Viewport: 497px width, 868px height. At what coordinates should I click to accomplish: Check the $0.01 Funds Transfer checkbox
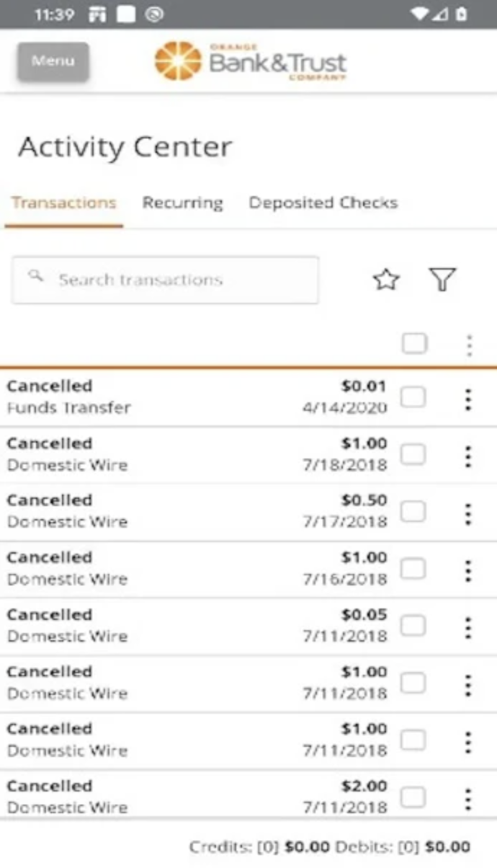413,397
